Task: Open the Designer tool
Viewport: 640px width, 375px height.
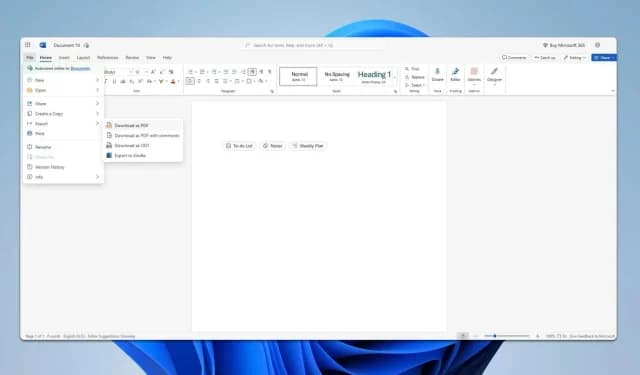Action: 494,75
